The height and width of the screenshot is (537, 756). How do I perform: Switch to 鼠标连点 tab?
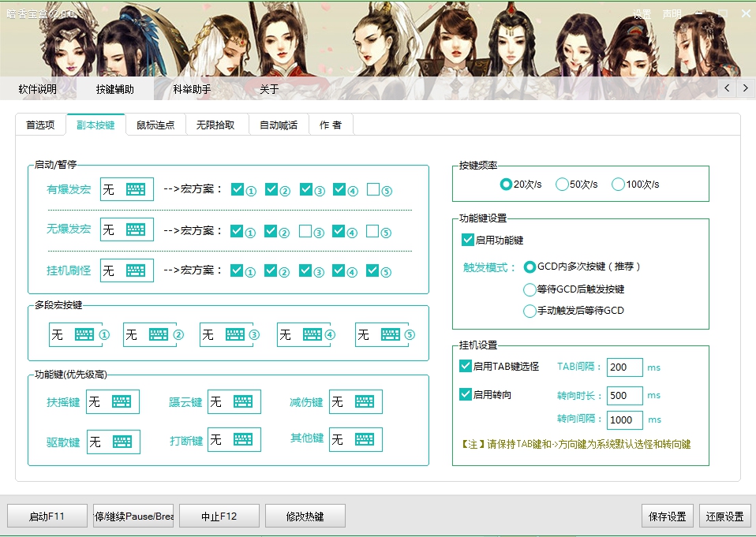tap(155, 125)
